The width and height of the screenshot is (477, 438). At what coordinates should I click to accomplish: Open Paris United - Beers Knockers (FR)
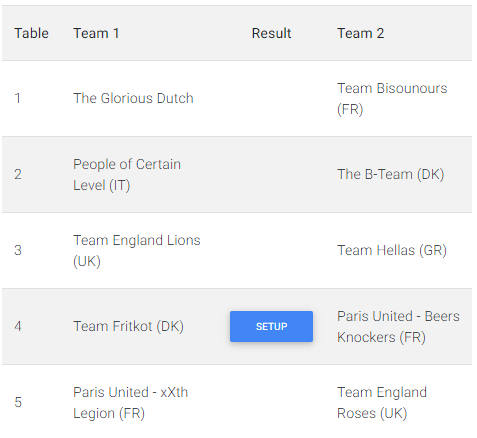tap(398, 327)
